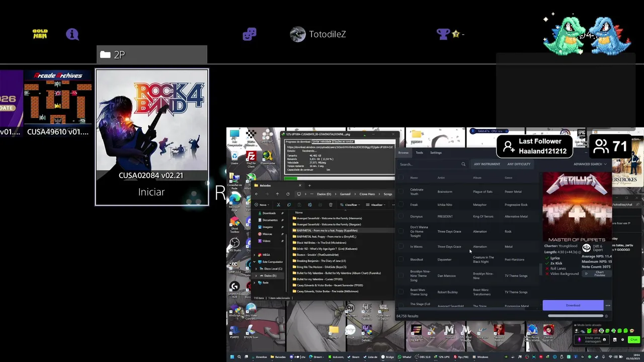Open new tab in File Explorer

309,186
